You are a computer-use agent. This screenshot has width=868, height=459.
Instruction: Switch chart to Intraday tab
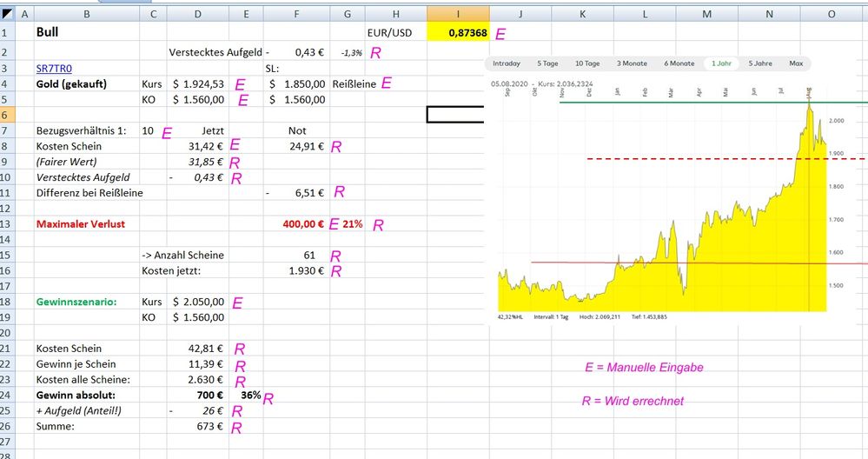[x=507, y=63]
